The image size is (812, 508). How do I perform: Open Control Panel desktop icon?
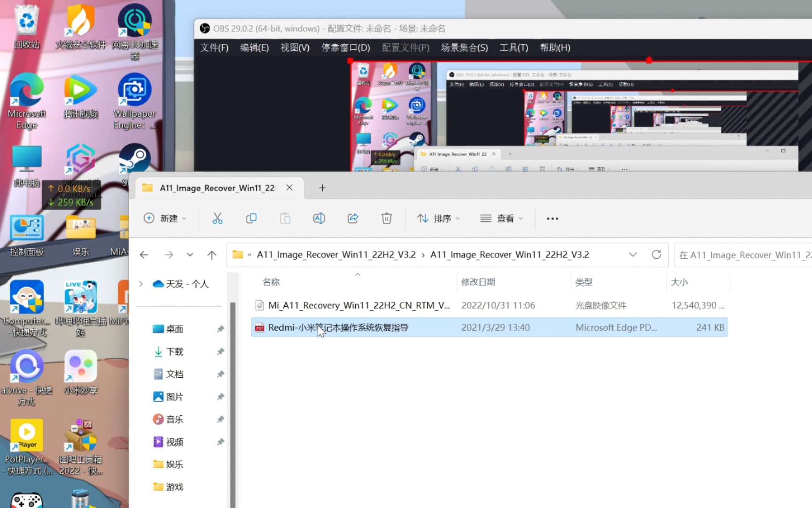pos(27,236)
